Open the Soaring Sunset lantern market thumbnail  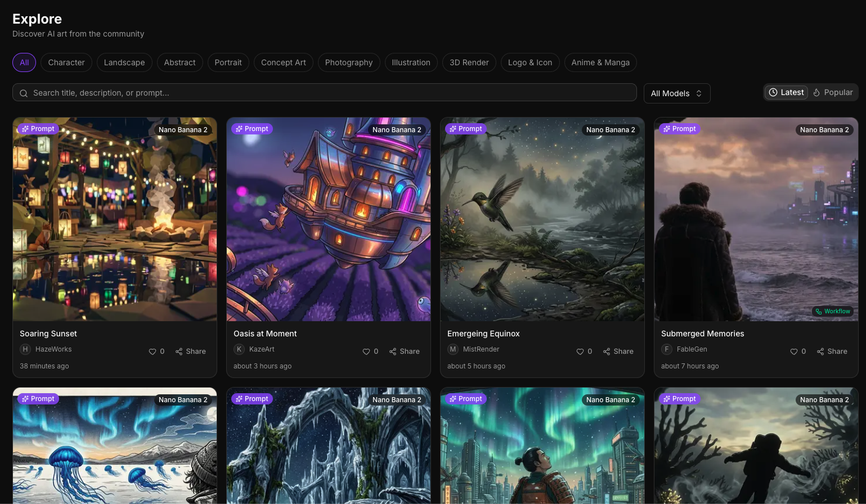pos(115,219)
